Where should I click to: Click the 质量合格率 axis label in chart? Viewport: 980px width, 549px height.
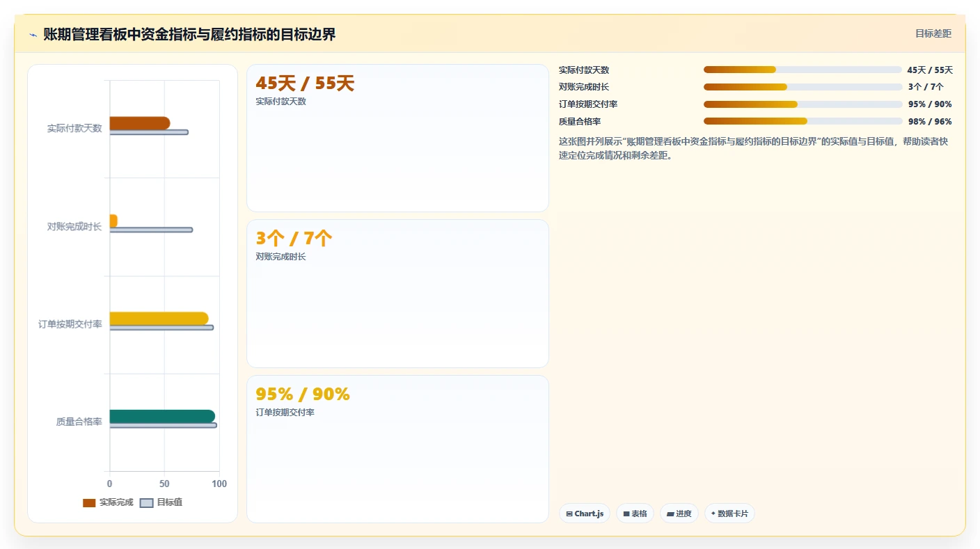tap(79, 422)
